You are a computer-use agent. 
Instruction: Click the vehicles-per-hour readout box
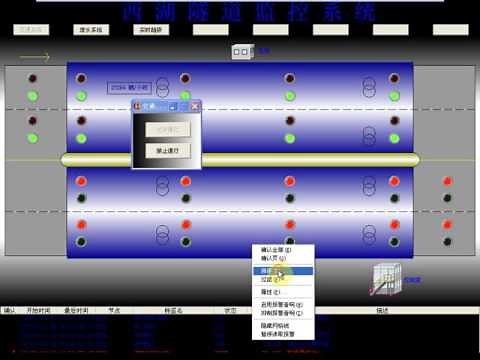130,88
